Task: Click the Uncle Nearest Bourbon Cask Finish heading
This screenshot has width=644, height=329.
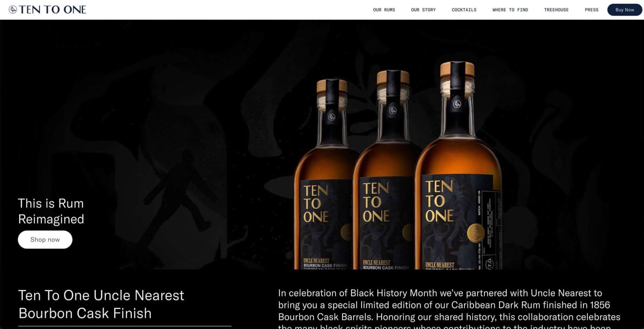Action: click(101, 304)
